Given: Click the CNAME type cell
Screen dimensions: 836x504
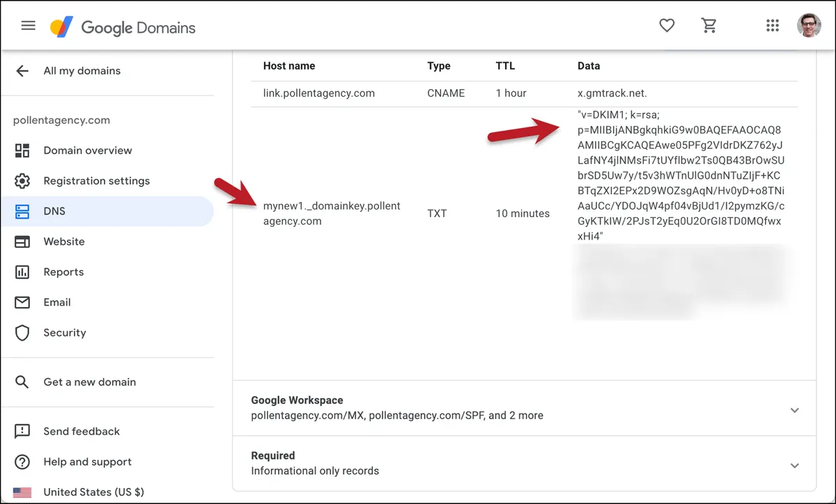Looking at the screenshot, I should (446, 93).
